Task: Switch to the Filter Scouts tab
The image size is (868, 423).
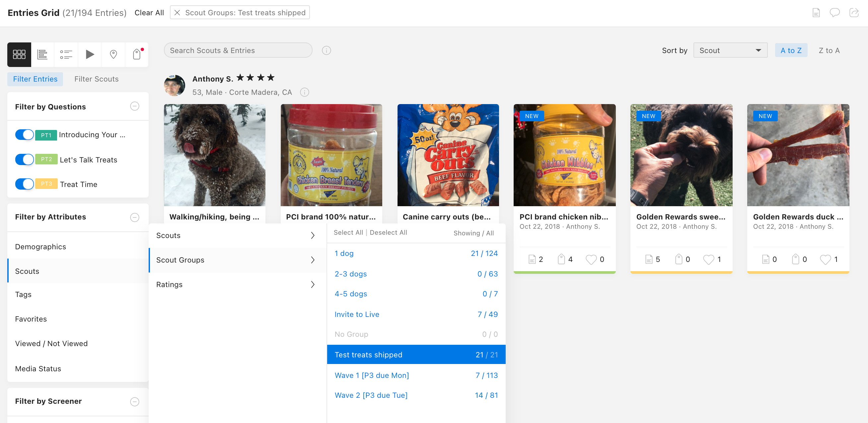Action: (x=96, y=79)
